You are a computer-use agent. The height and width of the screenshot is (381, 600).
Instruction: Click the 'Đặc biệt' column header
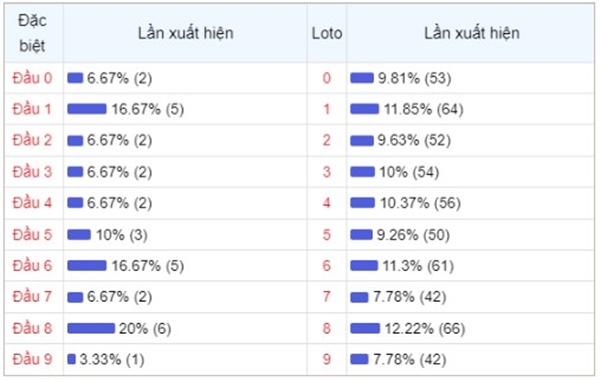(33, 33)
